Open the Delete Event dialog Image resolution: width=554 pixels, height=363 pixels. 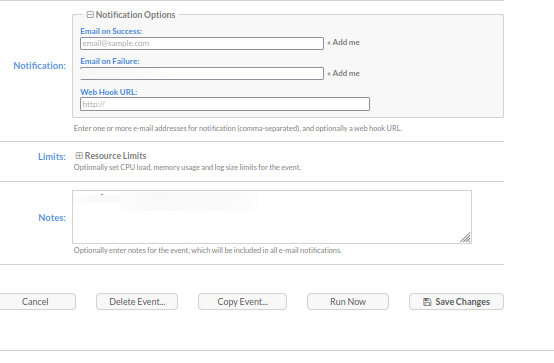(x=137, y=301)
